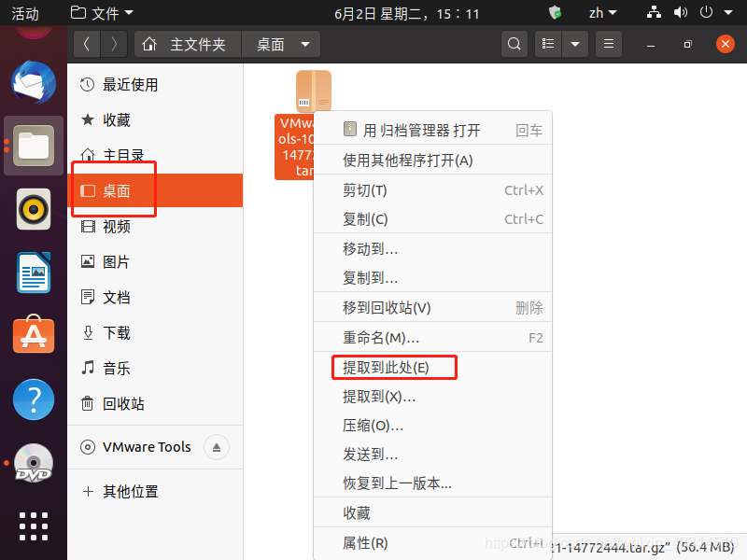This screenshot has height=560, width=747.
Task: Expand the view options dropdown arrow
Action: [x=575, y=44]
